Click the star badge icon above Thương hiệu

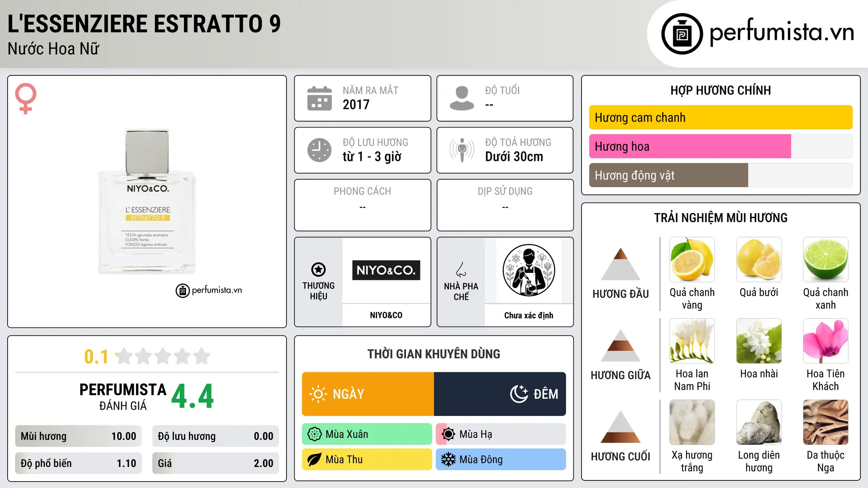[318, 269]
